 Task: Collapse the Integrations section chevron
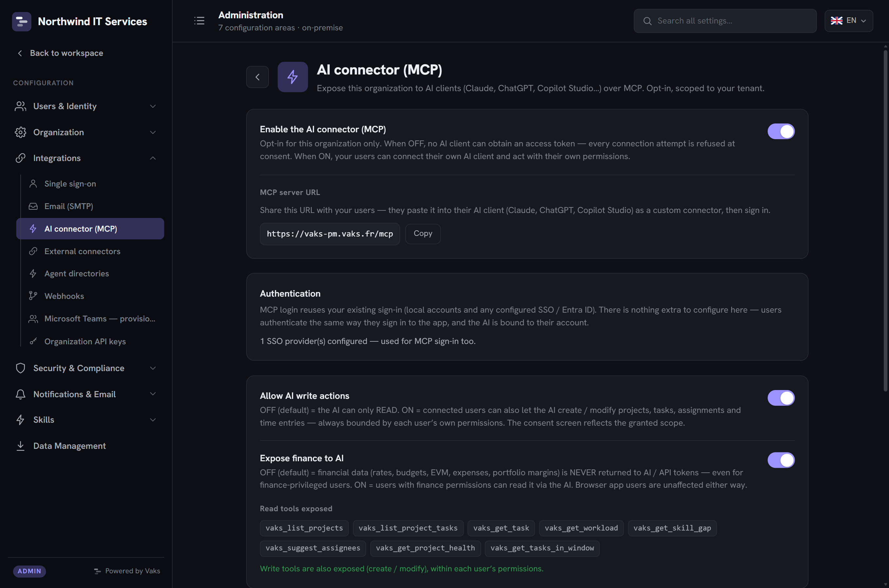coord(153,158)
